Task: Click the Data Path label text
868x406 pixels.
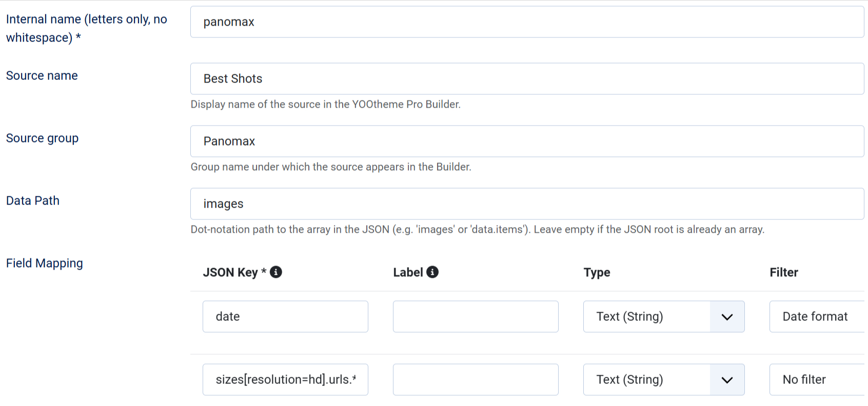Action: pyautogui.click(x=33, y=201)
